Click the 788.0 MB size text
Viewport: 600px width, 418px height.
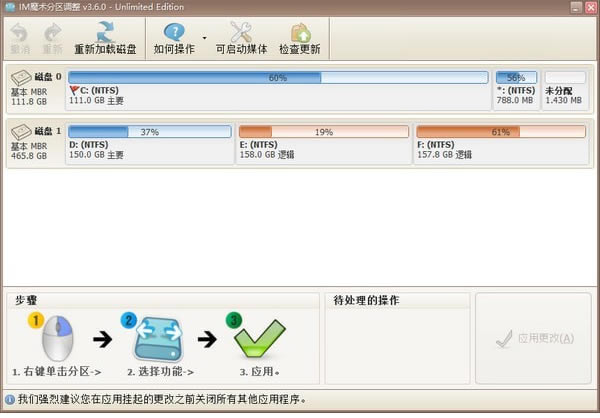pyautogui.click(x=515, y=100)
